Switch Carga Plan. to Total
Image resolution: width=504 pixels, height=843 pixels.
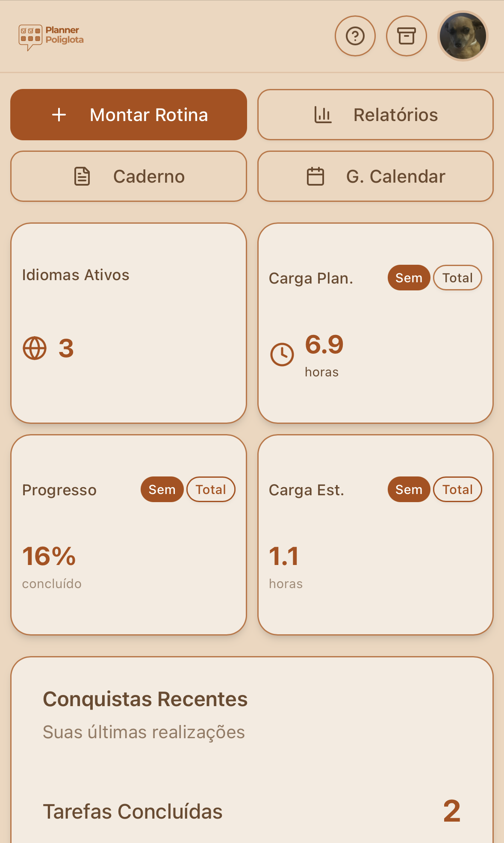click(457, 278)
